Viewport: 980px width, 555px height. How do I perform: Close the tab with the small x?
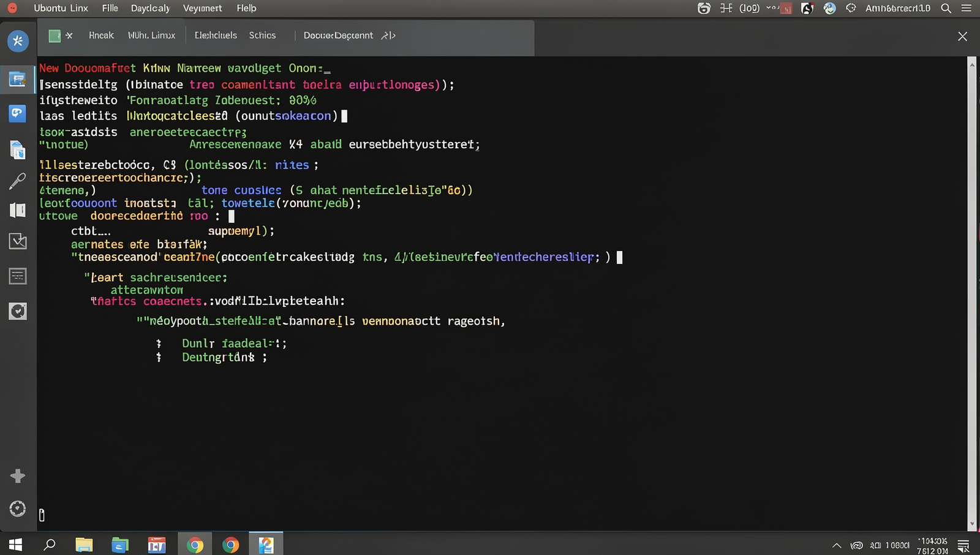tap(69, 36)
